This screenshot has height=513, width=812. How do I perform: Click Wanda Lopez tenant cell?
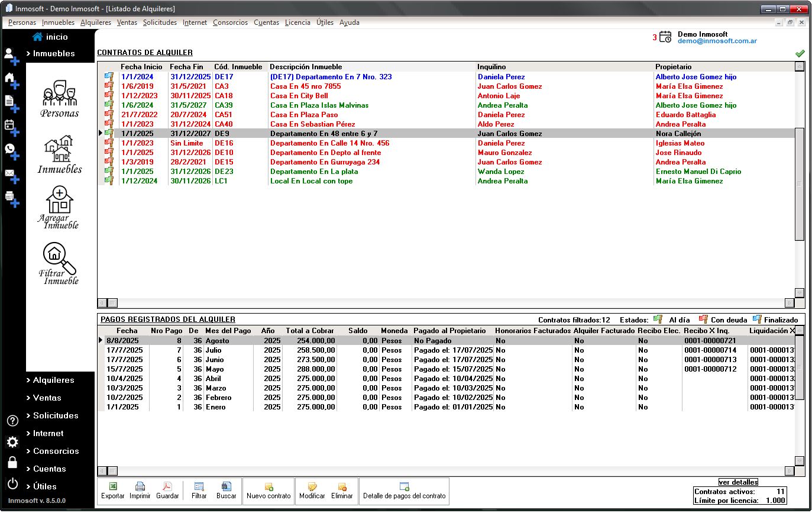(501, 172)
